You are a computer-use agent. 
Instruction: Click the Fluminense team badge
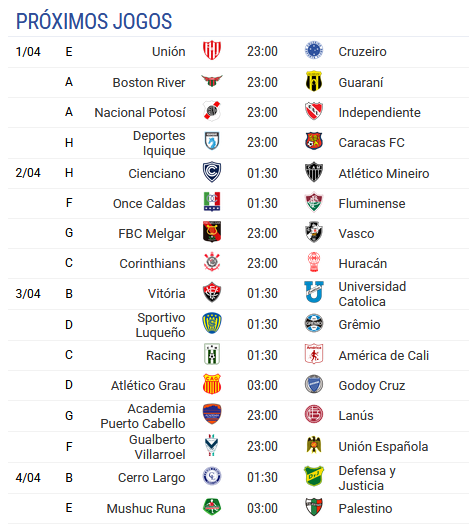tap(314, 202)
